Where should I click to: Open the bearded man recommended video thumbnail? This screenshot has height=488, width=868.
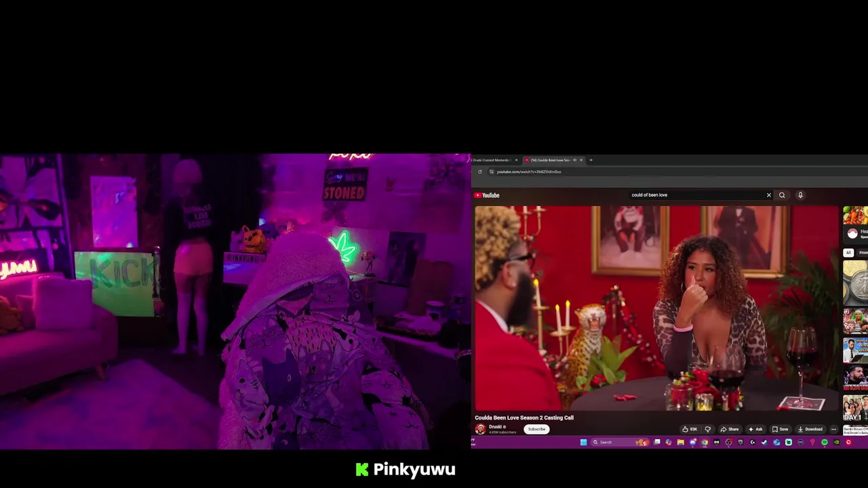(x=856, y=379)
